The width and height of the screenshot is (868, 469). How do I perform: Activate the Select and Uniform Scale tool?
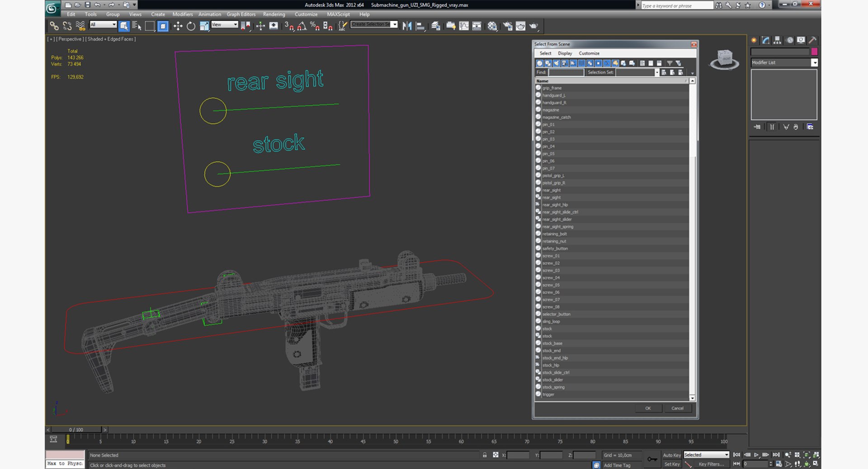point(204,26)
